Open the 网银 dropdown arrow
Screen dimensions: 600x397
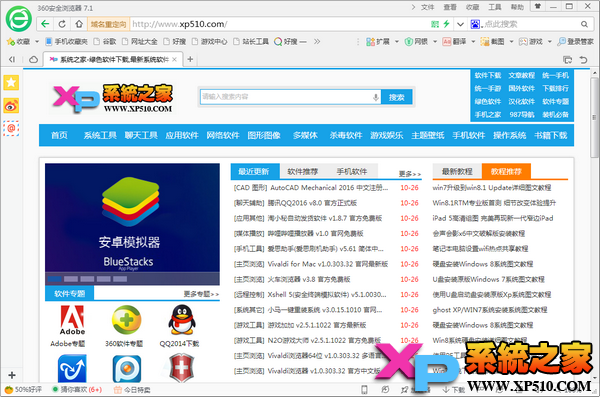(x=435, y=41)
